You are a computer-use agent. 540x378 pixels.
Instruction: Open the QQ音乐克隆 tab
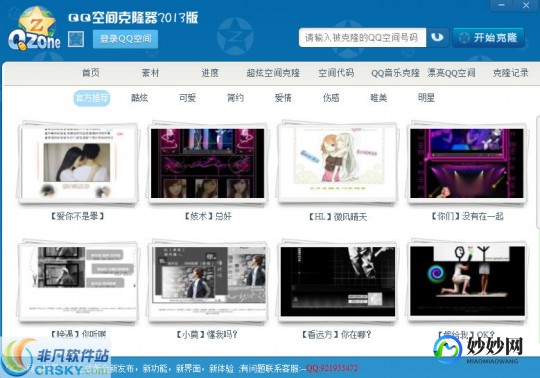coord(395,73)
